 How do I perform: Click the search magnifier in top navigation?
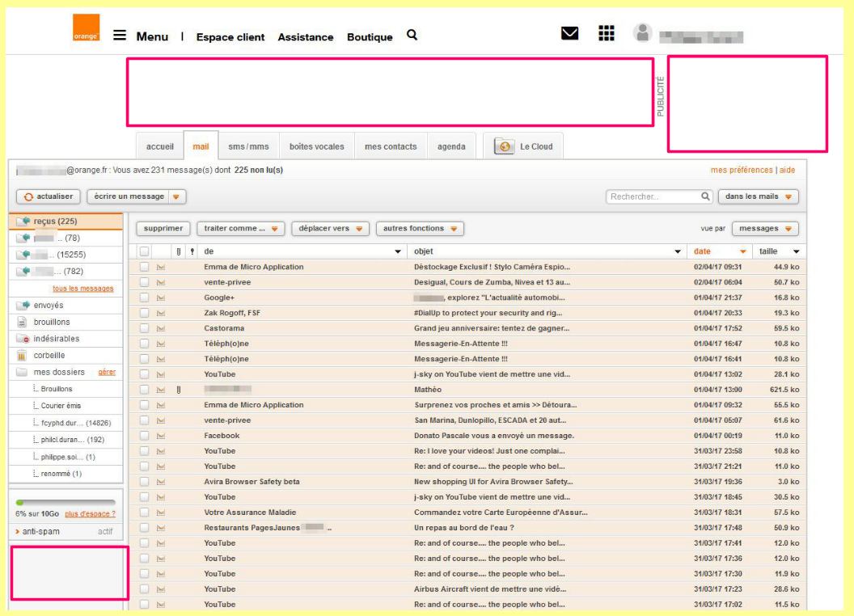[x=412, y=36]
